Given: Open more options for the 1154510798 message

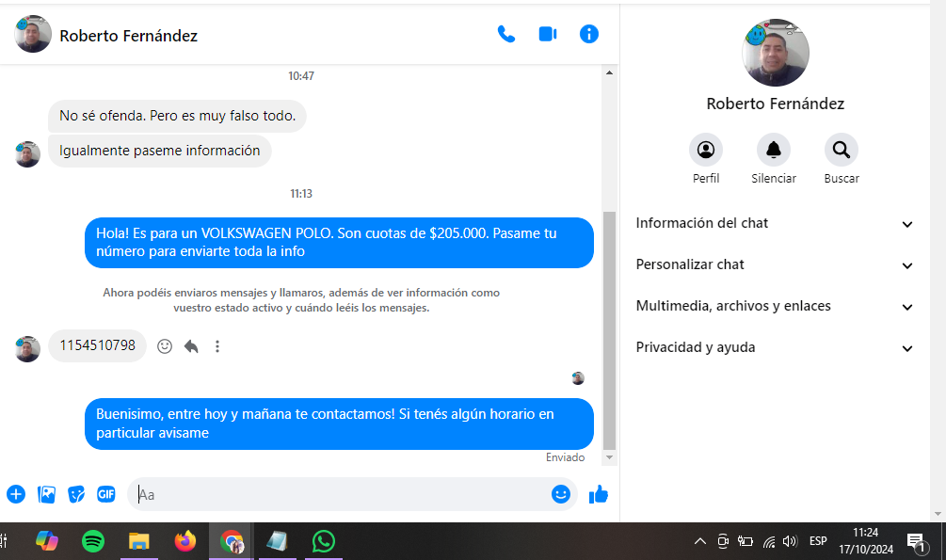Looking at the screenshot, I should click(x=217, y=346).
